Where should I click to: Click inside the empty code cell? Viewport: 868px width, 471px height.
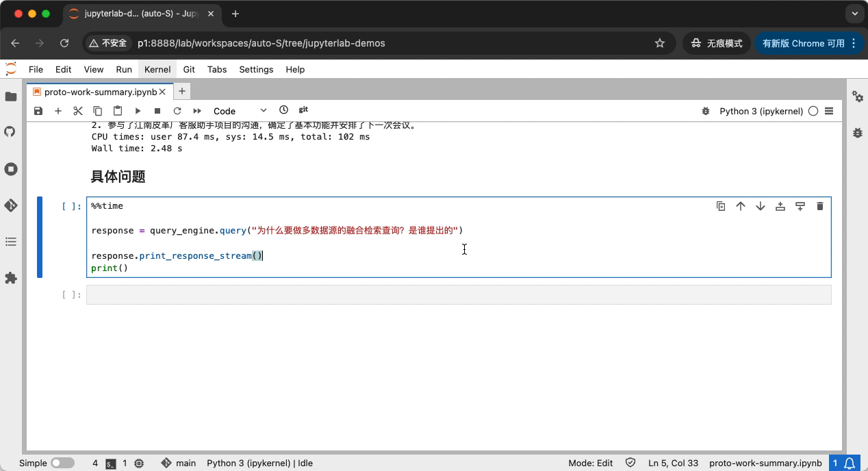tap(459, 294)
